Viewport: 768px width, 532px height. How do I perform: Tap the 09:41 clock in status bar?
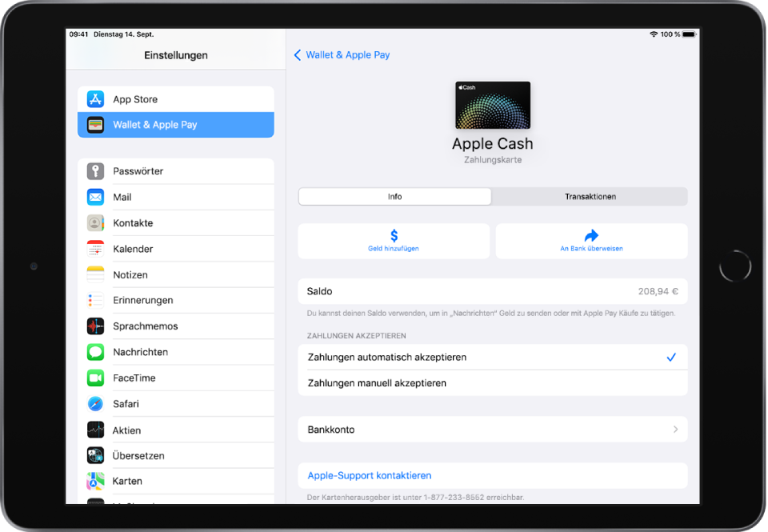(x=79, y=34)
